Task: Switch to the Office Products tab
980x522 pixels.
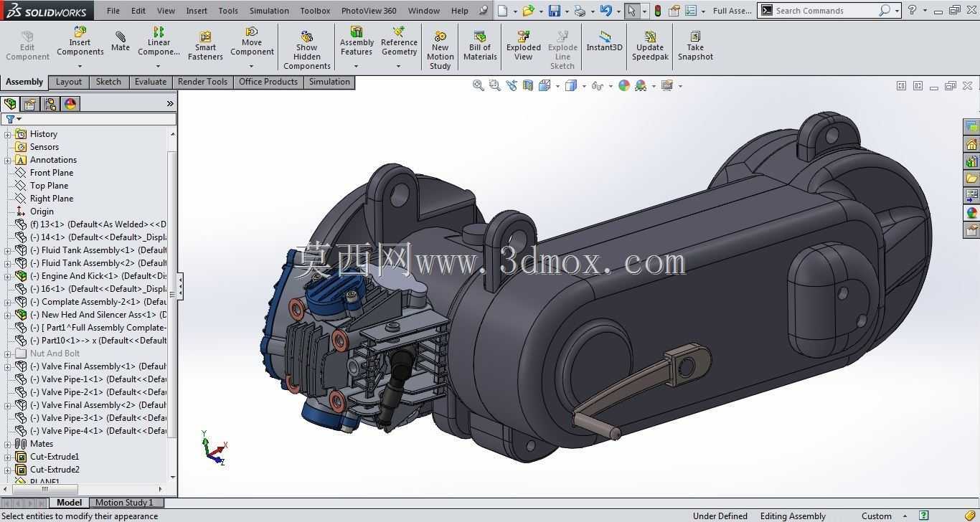Action: [x=268, y=82]
